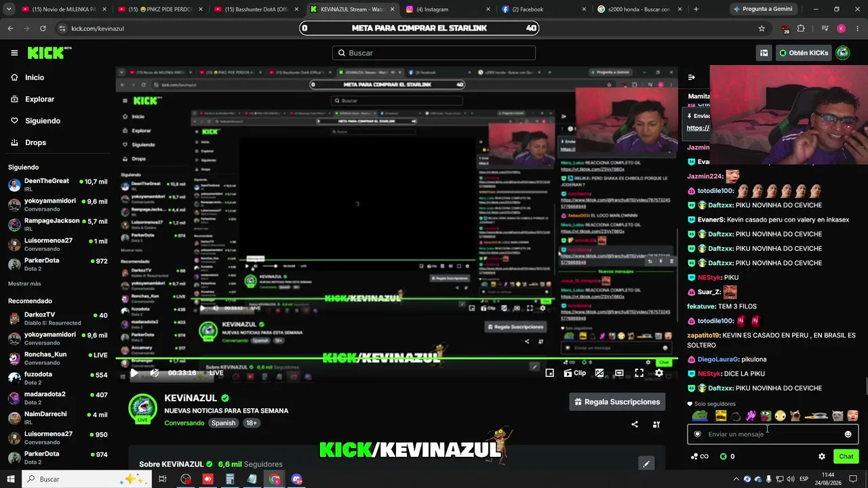Open fuzodota recommended channel
Screen dimensions: 868x488
coord(58,378)
